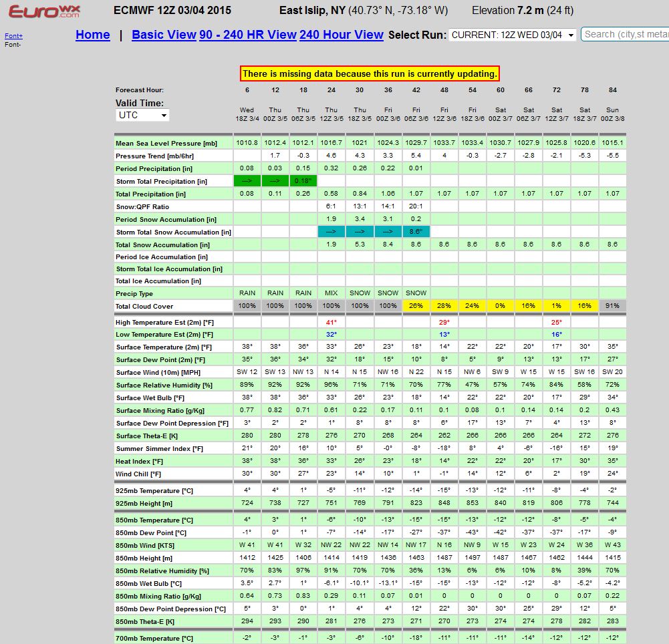Click the Period Snow Accumulation row label
This screenshot has height=644, width=669.
pyautogui.click(x=166, y=220)
